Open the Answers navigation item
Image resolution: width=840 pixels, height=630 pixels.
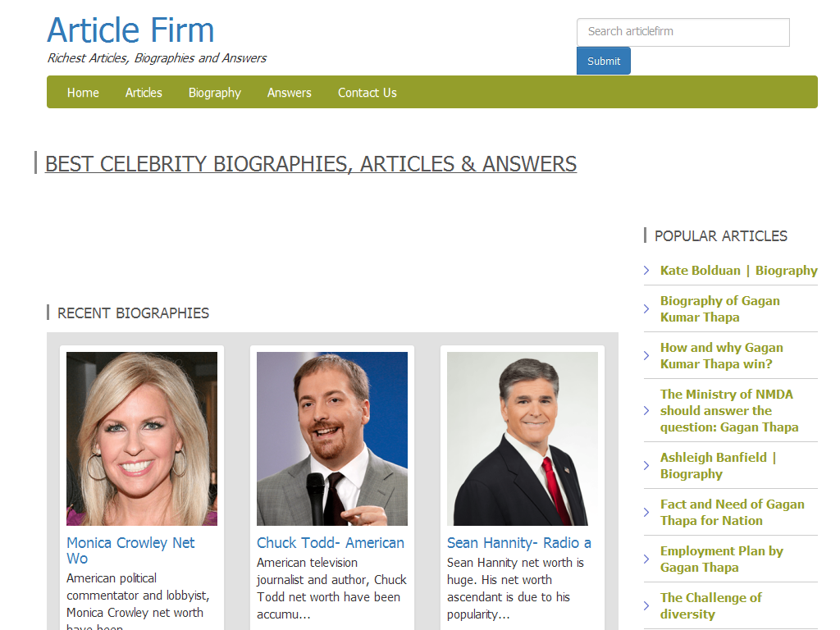(x=290, y=93)
